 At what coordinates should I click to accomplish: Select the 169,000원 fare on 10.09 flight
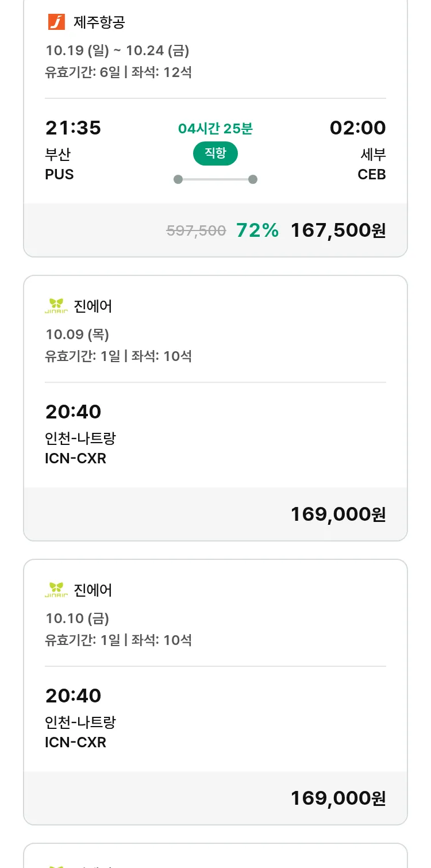pos(338,514)
